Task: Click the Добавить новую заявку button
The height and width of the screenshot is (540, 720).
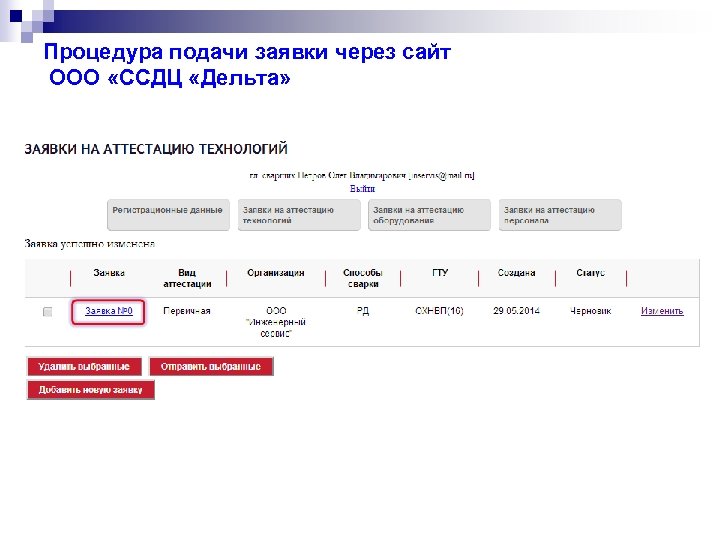Action: click(90, 390)
